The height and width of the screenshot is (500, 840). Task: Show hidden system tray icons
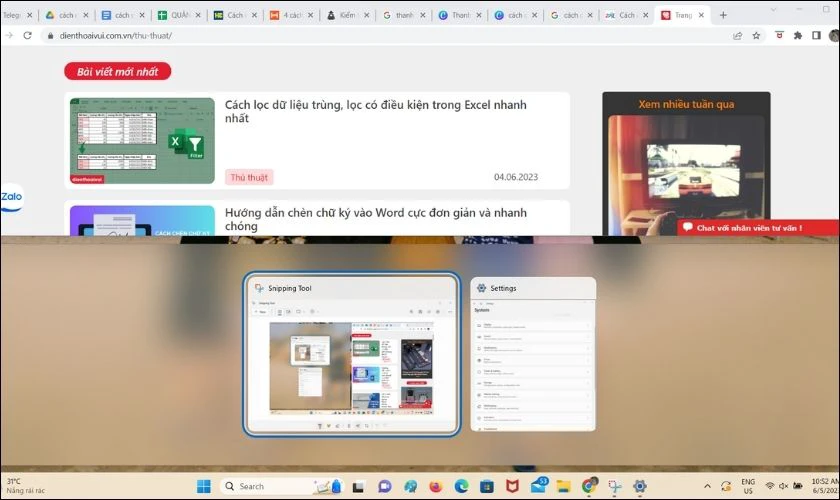coord(707,486)
